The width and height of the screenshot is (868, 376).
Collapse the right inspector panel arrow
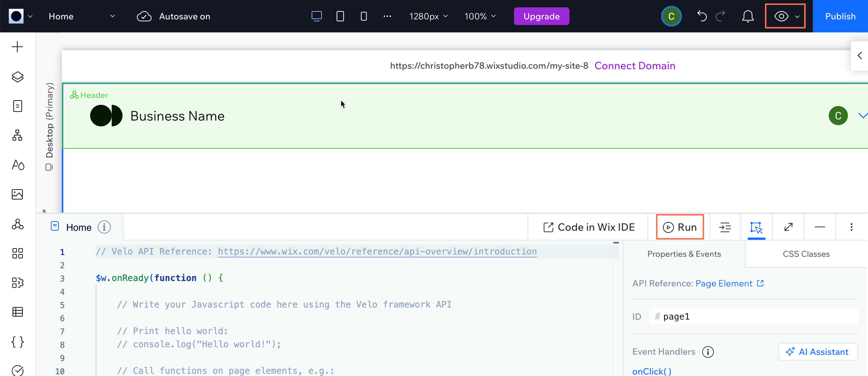(x=860, y=56)
